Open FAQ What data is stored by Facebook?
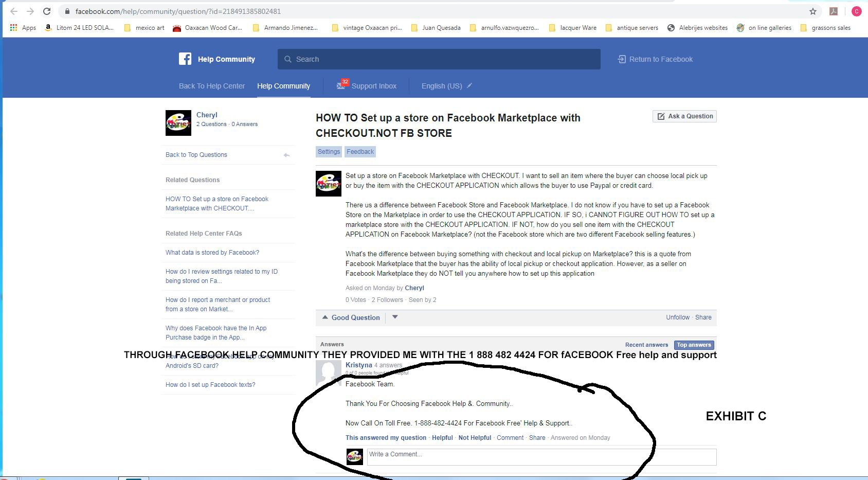This screenshot has height=480, width=868. tap(212, 253)
